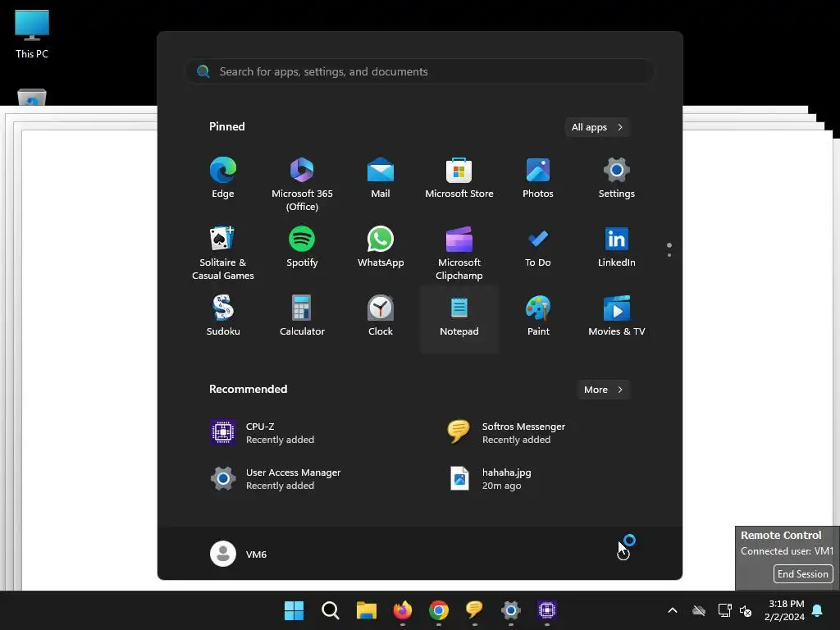Show hidden system tray icons
The image size is (840, 630).
click(x=673, y=610)
